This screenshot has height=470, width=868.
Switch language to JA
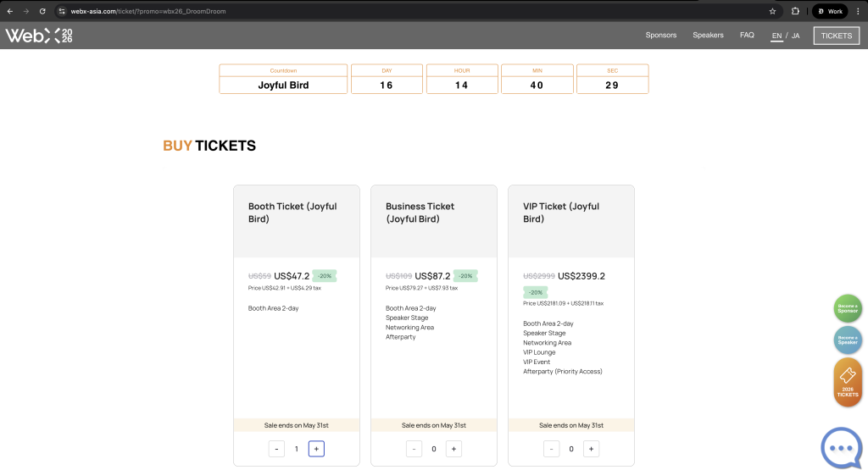tap(795, 36)
